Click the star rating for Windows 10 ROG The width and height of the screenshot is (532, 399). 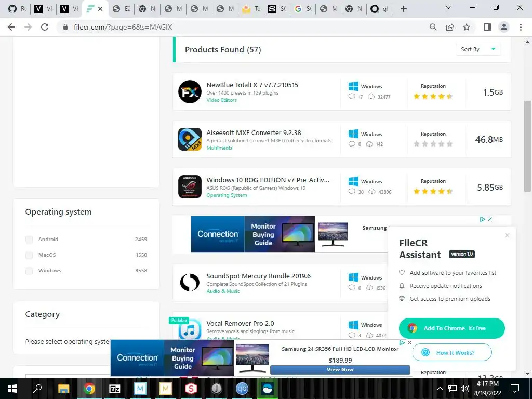433,191
